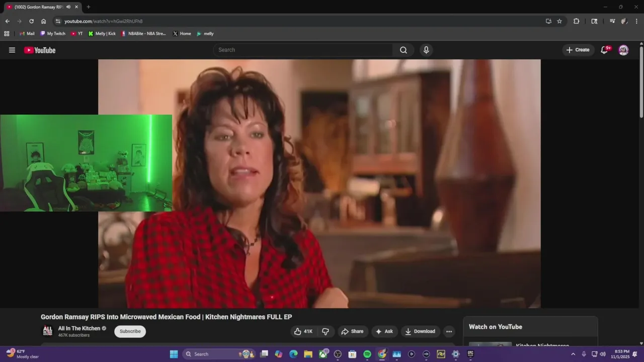Subscribe to All In The Kitchen

130,331
